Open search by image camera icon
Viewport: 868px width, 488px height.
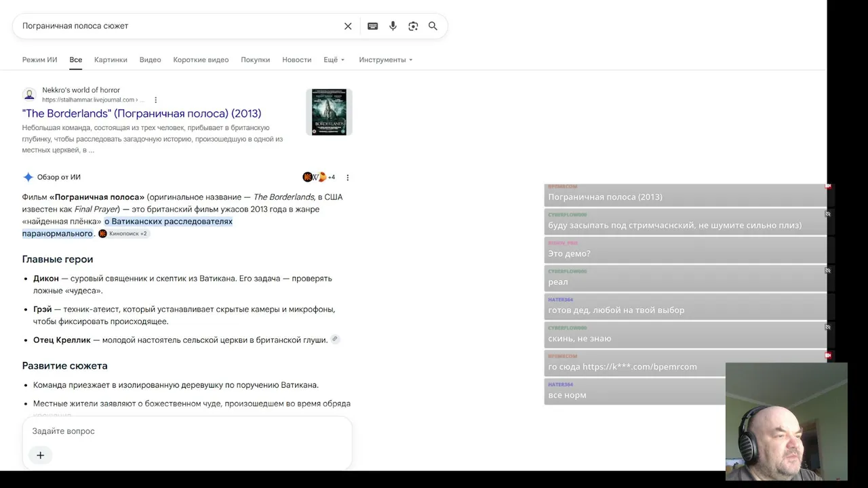click(x=413, y=26)
